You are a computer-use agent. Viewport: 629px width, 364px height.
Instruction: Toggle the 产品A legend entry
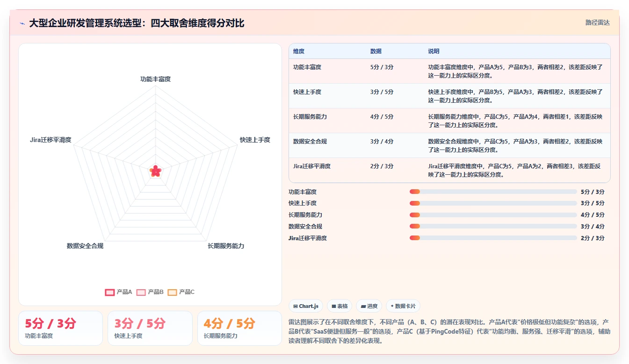119,292
